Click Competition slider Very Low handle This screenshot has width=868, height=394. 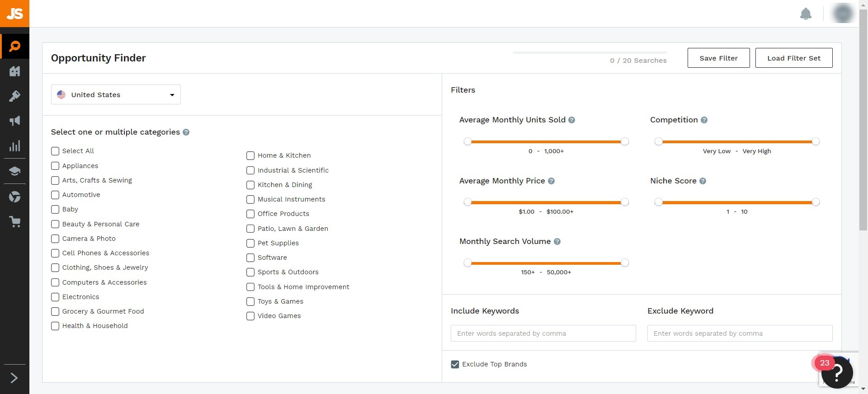658,141
